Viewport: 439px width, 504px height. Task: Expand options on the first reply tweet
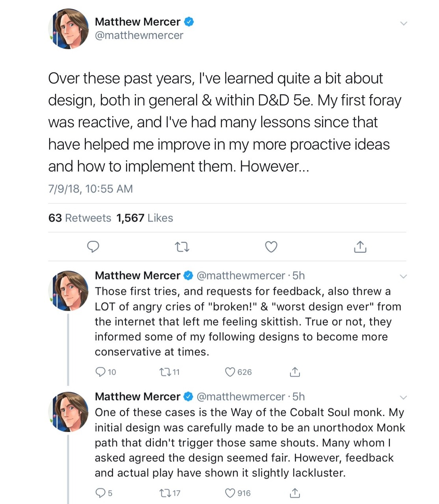[403, 276]
